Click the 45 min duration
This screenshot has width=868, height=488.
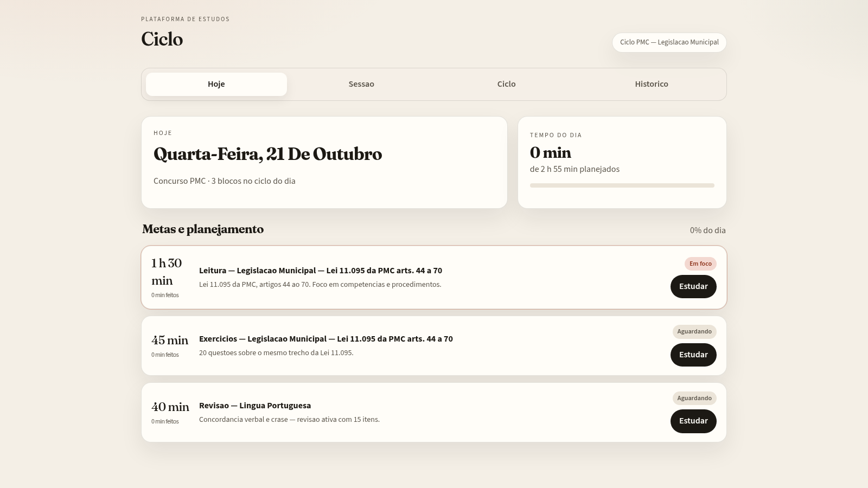coord(170,340)
